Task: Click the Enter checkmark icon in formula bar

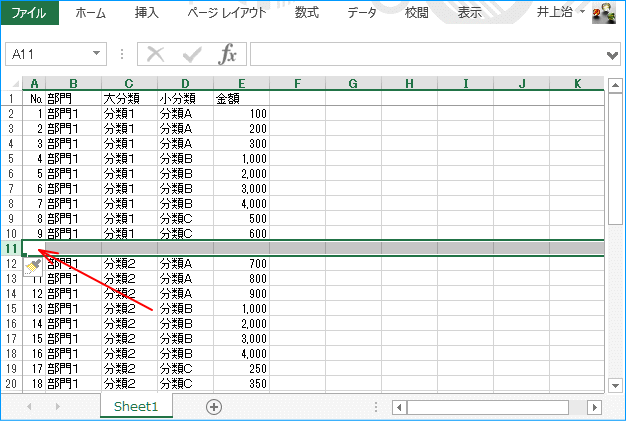Action: pos(191,54)
